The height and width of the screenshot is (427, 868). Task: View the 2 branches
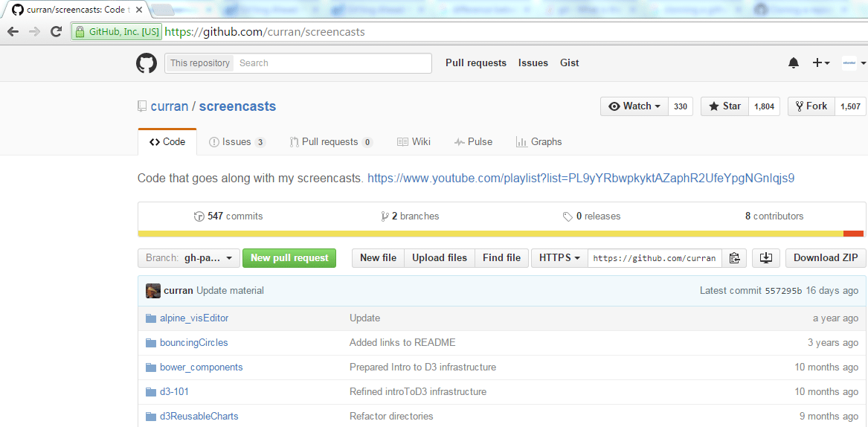coord(410,216)
